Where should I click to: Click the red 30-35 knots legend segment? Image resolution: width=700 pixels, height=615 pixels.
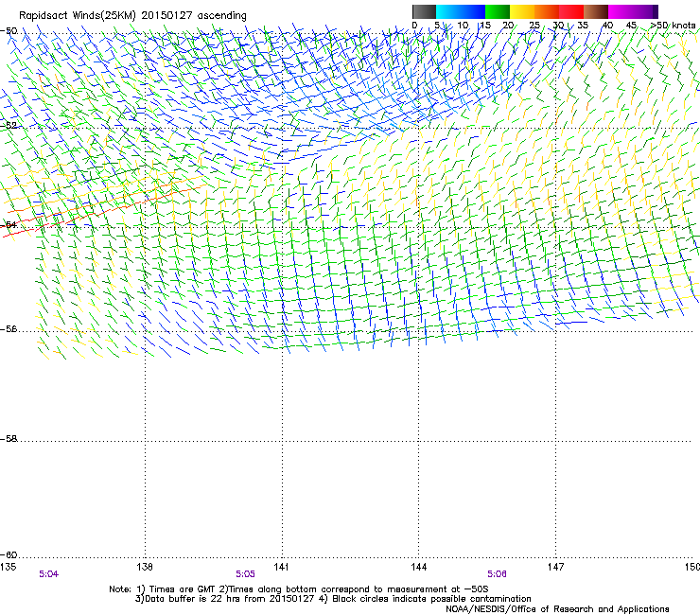tap(571, 11)
